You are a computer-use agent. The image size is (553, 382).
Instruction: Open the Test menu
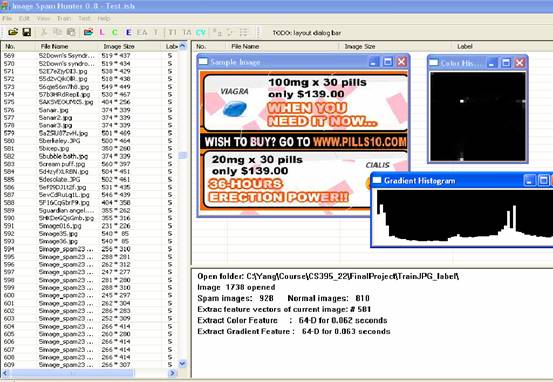click(x=84, y=18)
